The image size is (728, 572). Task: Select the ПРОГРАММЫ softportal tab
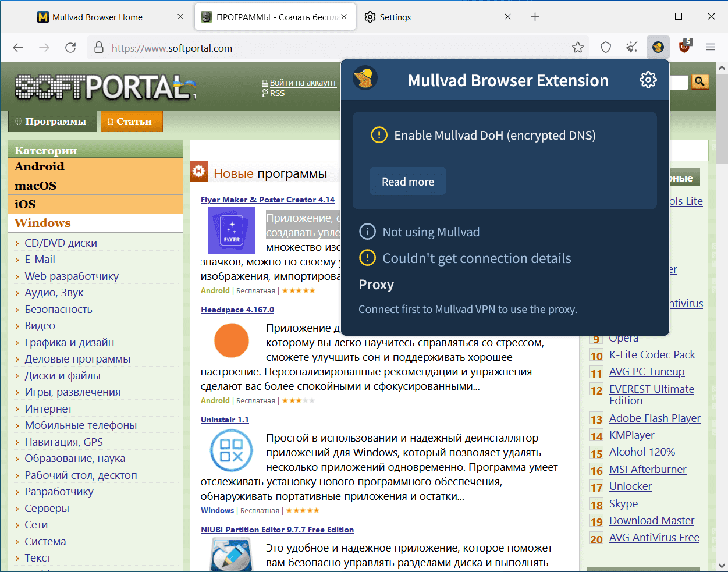[276, 17]
